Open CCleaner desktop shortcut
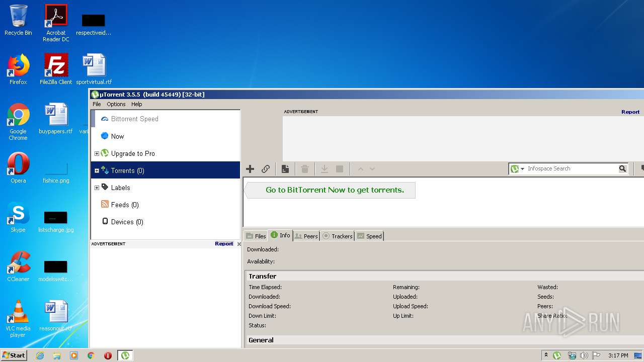 (x=18, y=266)
